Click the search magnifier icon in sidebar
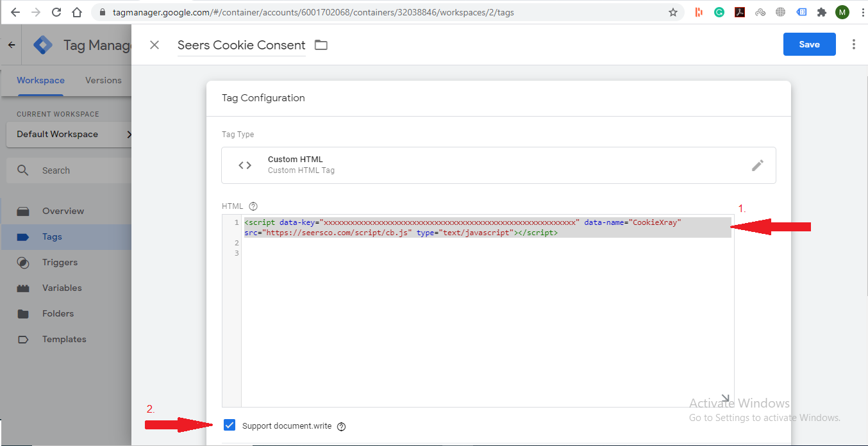Image resolution: width=868 pixels, height=446 pixels. click(23, 170)
